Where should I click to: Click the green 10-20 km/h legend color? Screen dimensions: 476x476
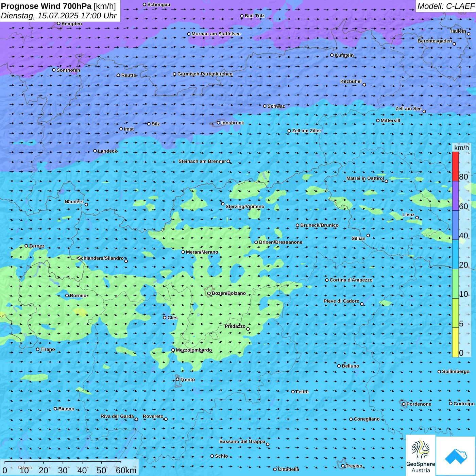tap(455, 284)
